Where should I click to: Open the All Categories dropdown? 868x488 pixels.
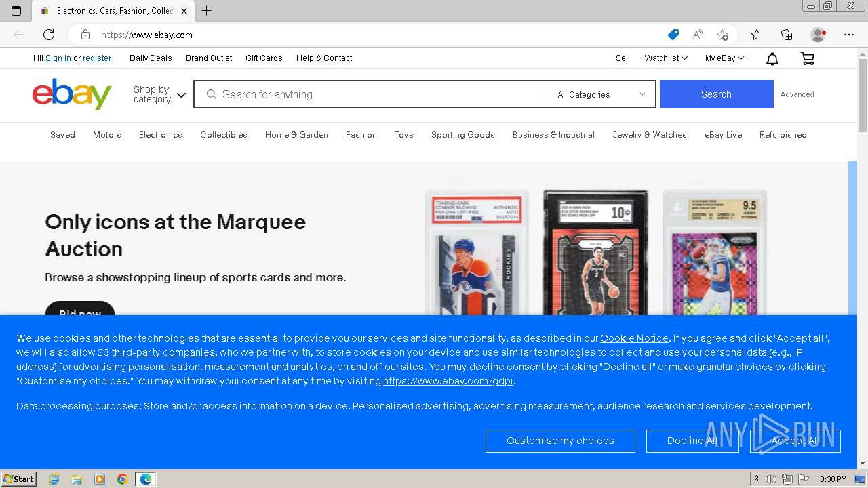pos(601,95)
